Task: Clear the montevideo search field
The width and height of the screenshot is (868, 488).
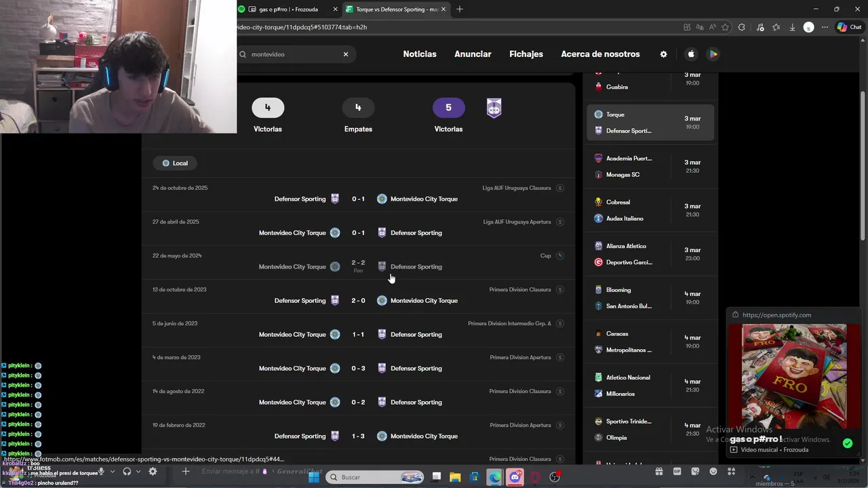Action: [x=345, y=54]
